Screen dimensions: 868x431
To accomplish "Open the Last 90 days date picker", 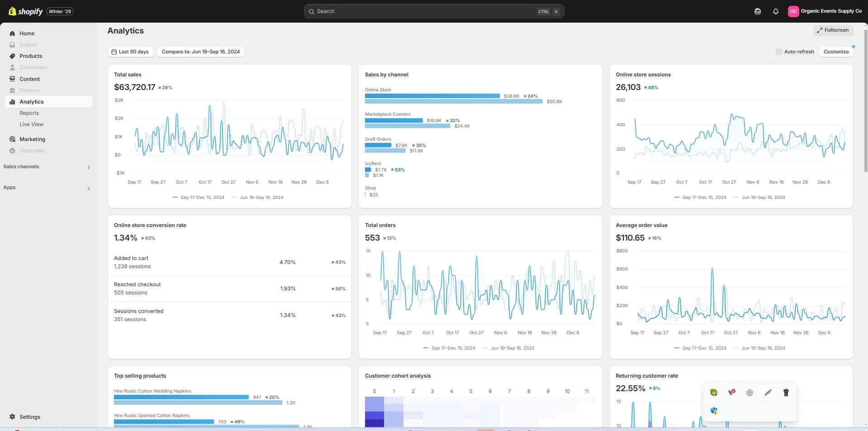I will pos(130,52).
